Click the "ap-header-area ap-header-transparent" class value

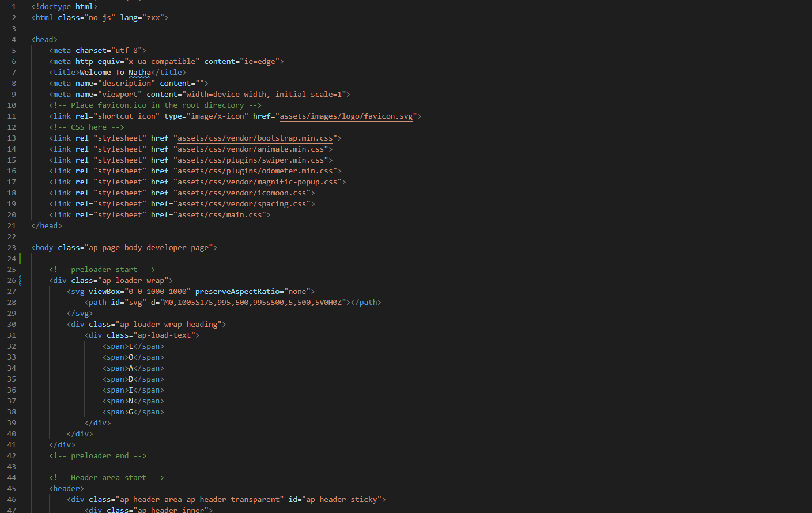pos(200,500)
